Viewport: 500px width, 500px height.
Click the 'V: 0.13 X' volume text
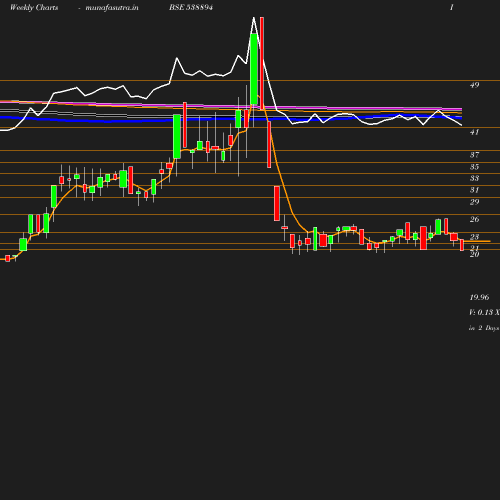pos(484,312)
